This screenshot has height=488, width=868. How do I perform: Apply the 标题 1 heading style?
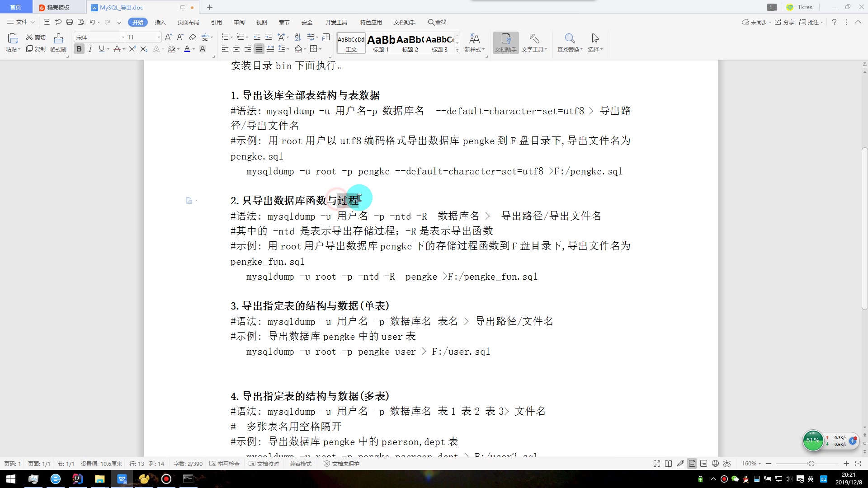click(381, 43)
